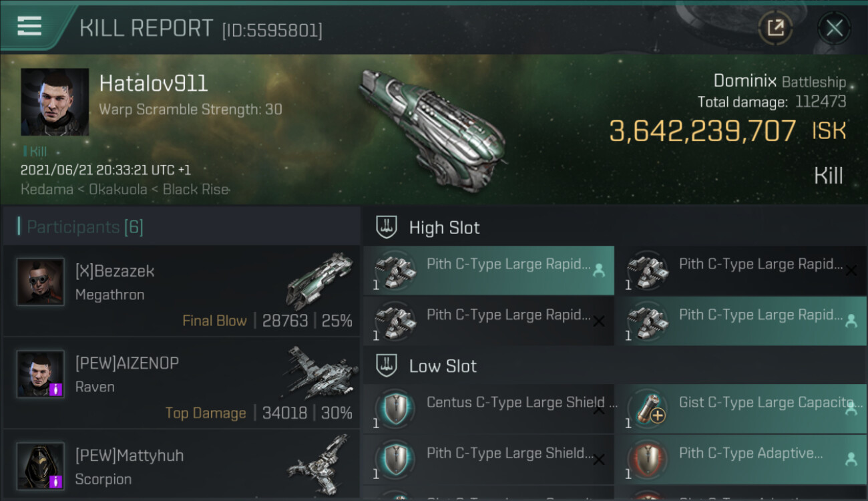Click the High Slot section icon
The image size is (868, 501).
(x=387, y=227)
